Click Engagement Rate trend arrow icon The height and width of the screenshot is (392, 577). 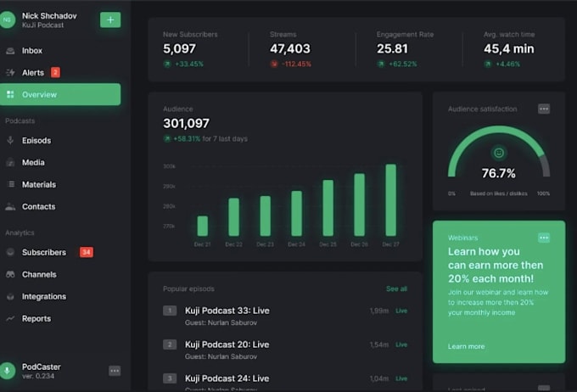point(381,64)
